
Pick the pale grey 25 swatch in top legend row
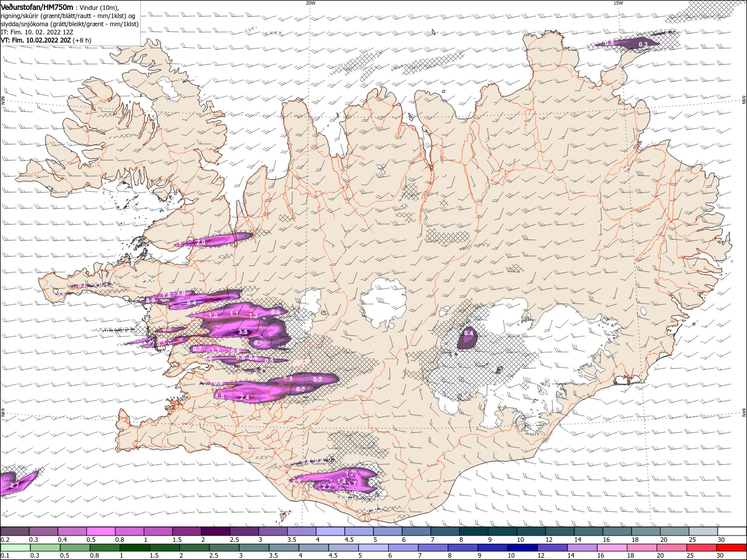pos(703,531)
